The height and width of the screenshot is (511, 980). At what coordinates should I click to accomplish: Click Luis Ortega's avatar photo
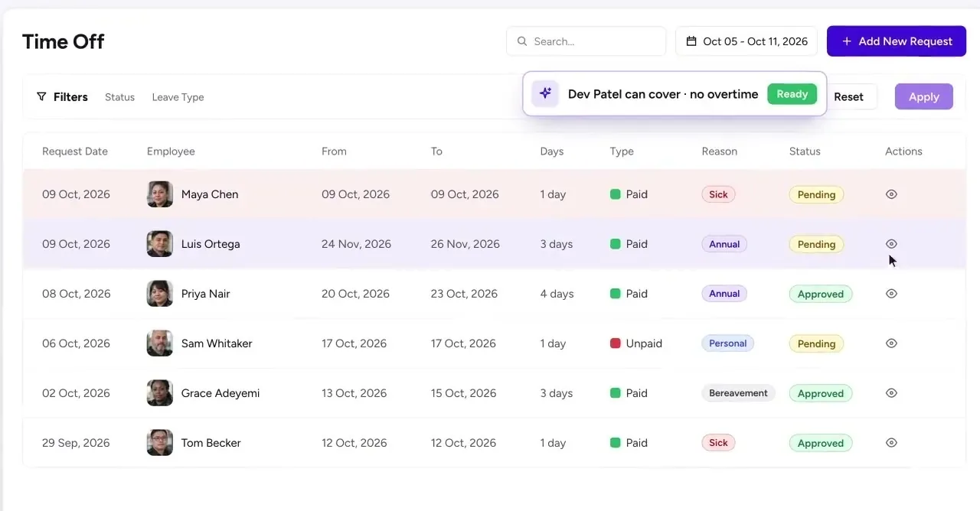pos(160,244)
